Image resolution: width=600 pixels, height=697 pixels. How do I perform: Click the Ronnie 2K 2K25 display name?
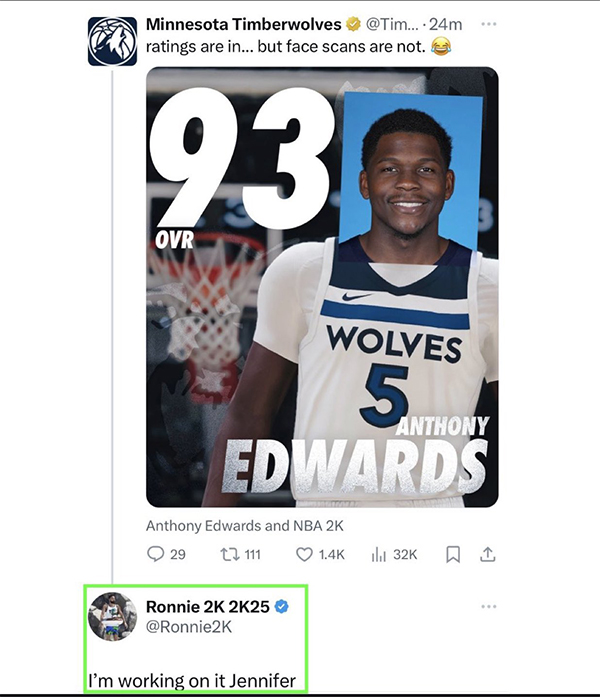pyautogui.click(x=208, y=606)
